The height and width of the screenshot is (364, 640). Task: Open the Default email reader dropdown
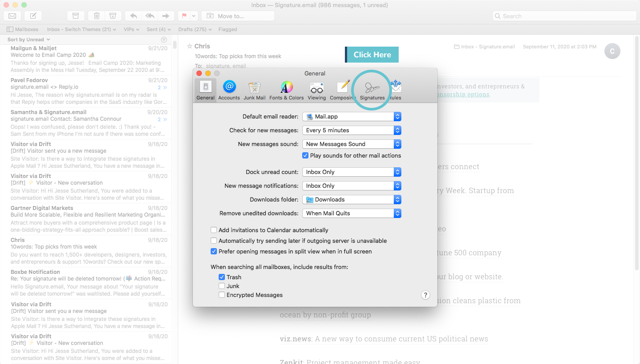352,116
